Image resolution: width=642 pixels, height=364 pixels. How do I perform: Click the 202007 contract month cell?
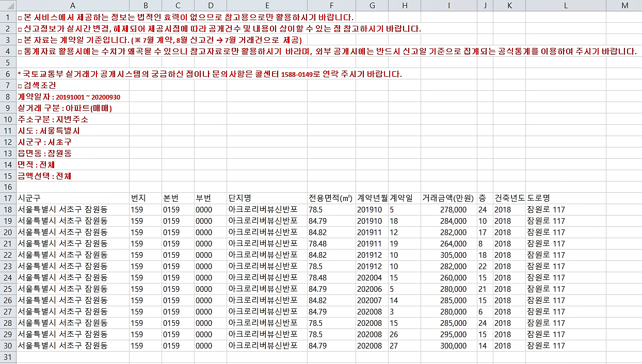point(372,300)
